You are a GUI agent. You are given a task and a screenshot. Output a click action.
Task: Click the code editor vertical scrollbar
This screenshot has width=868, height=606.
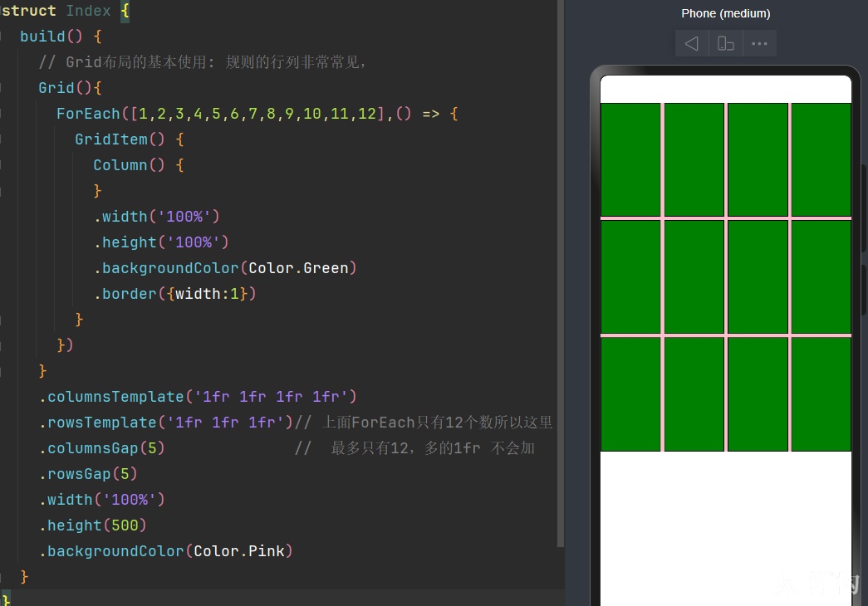[x=560, y=273]
